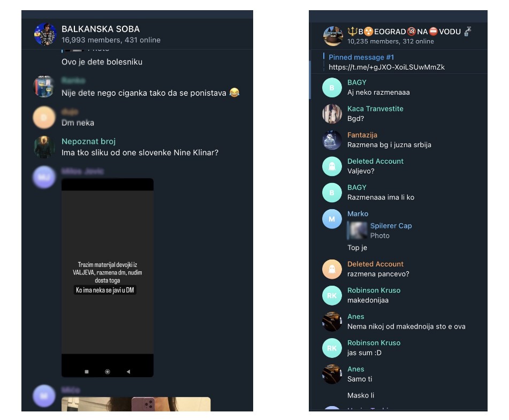This screenshot has width=509, height=420.
Task: Open the partially visible photo at chat bottom
Action: (136, 404)
